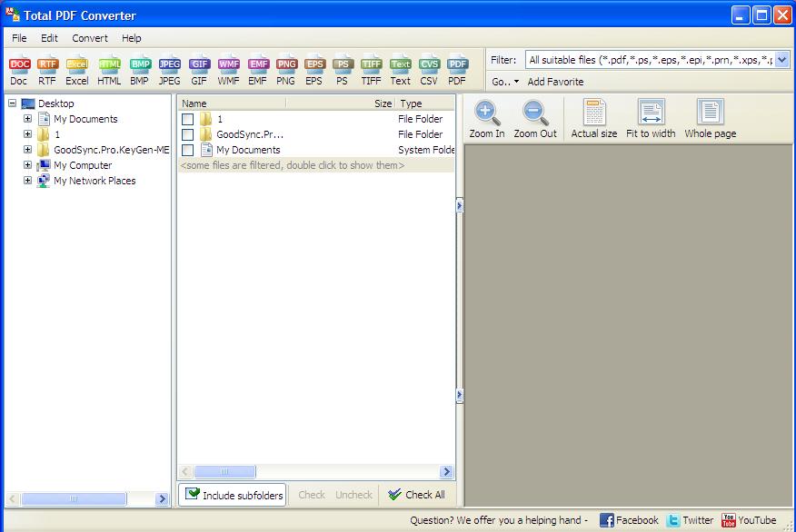Sort the file list by Name column
Viewport: 796px width, 532px height.
tap(232, 103)
